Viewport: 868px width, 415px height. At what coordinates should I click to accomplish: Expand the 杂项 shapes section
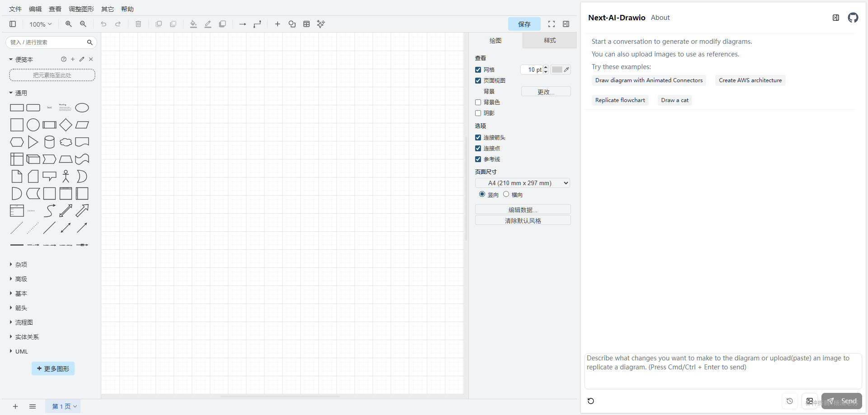pyautogui.click(x=18, y=265)
